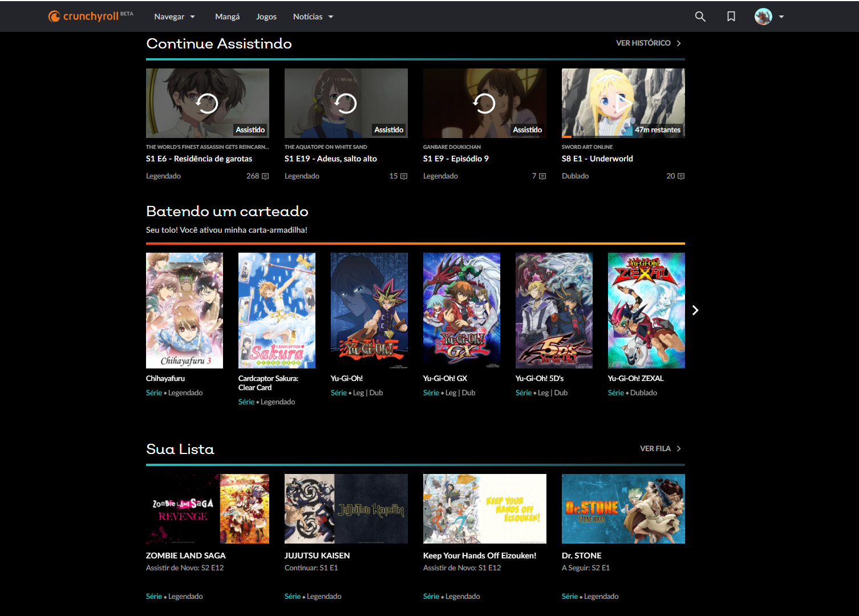Open comments icon showing 15

[404, 176]
